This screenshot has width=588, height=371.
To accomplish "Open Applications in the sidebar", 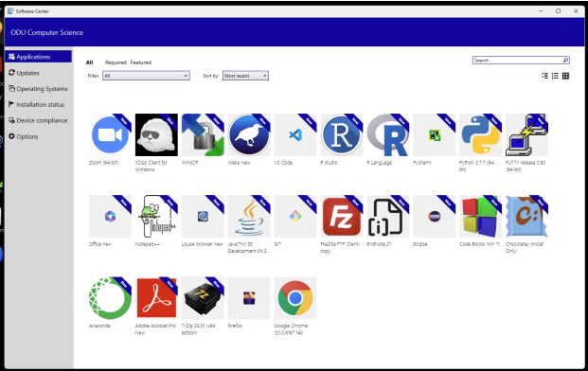I will click(39, 57).
